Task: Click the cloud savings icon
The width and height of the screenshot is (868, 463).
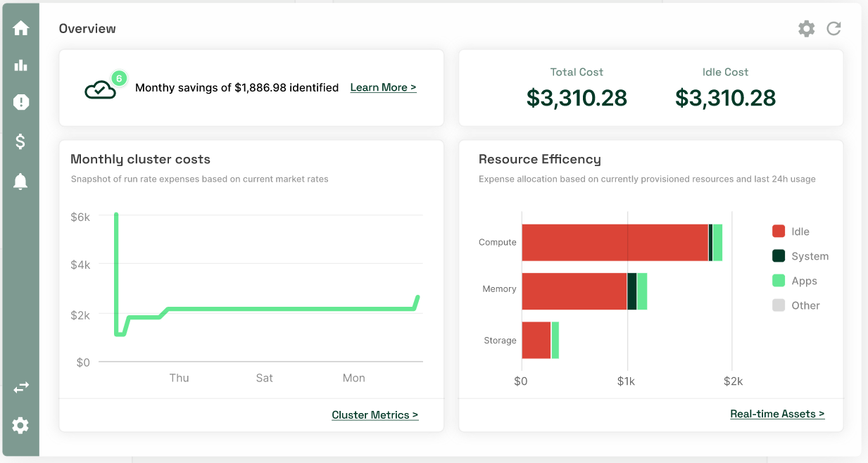Action: [x=100, y=89]
